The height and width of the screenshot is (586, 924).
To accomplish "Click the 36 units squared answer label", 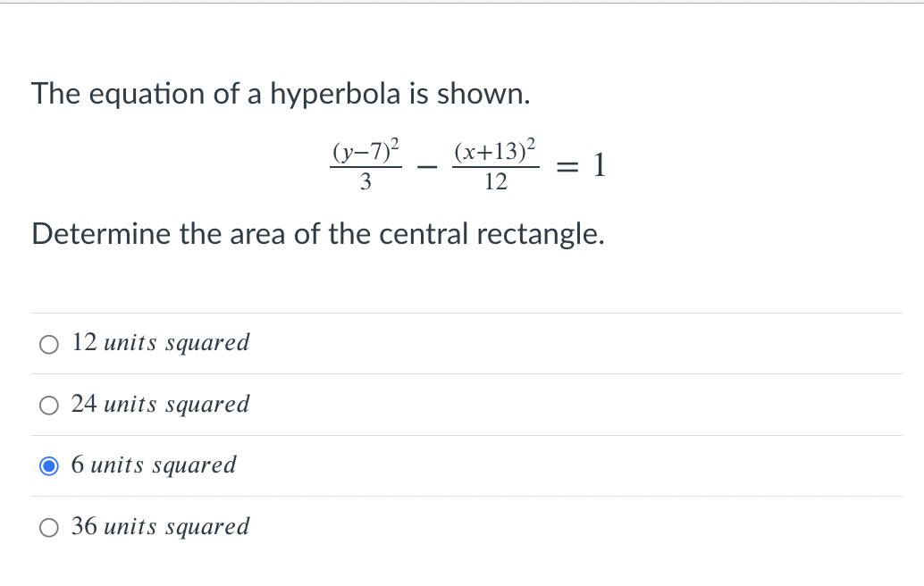I will pyautogui.click(x=160, y=527).
